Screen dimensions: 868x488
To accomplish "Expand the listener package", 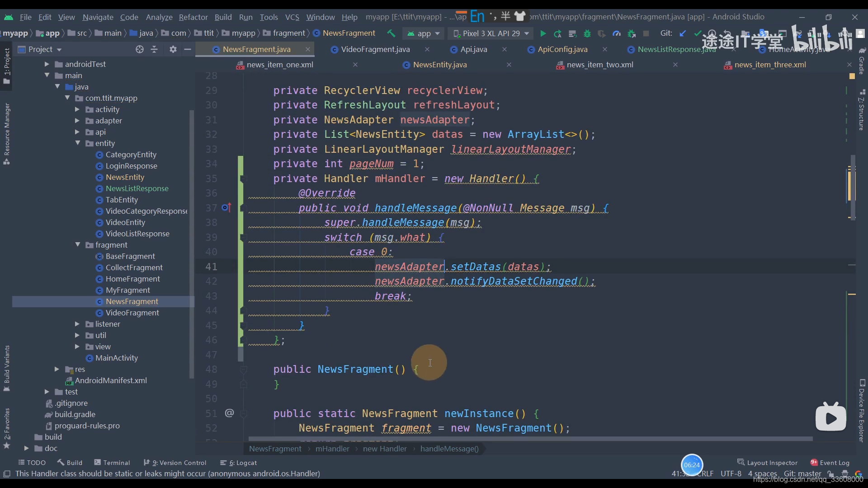I will click(x=77, y=324).
